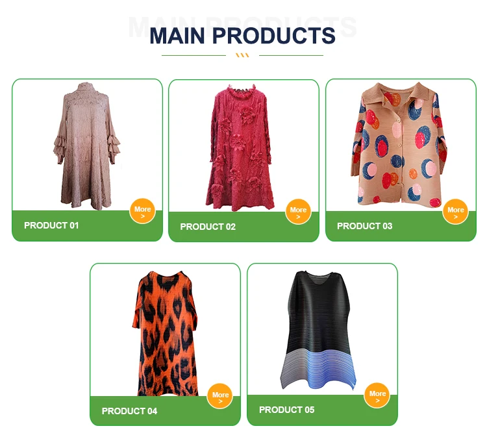Click the orange More button on Product 03

coord(455,212)
